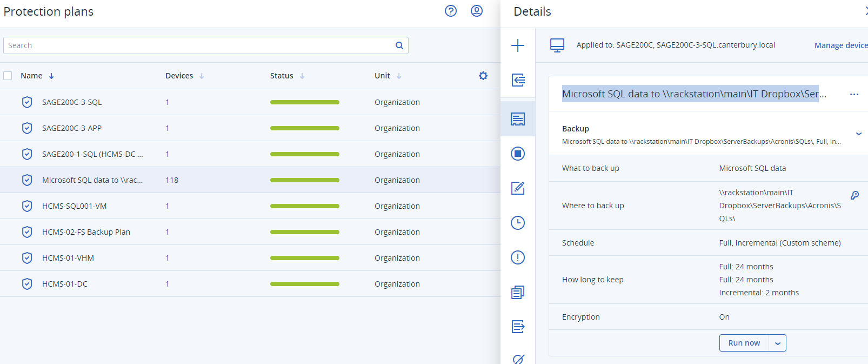Click Incremental: 2 months retention value
This screenshot has width=868, height=364.
click(759, 293)
